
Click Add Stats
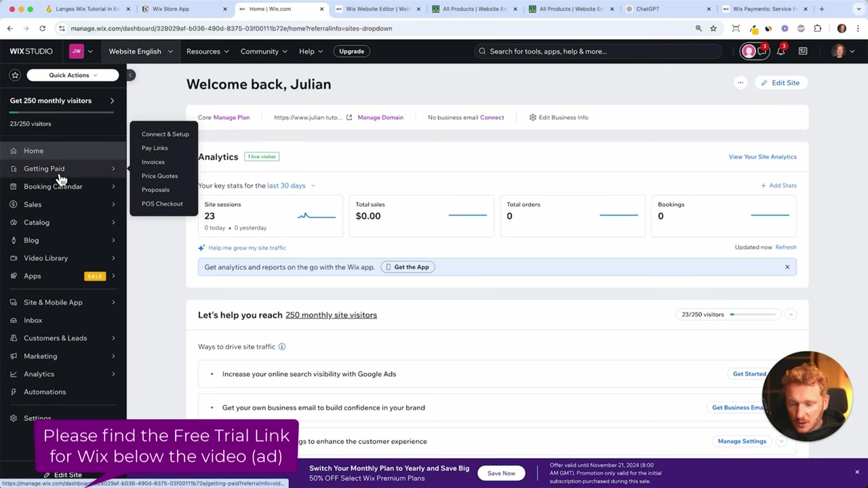778,186
